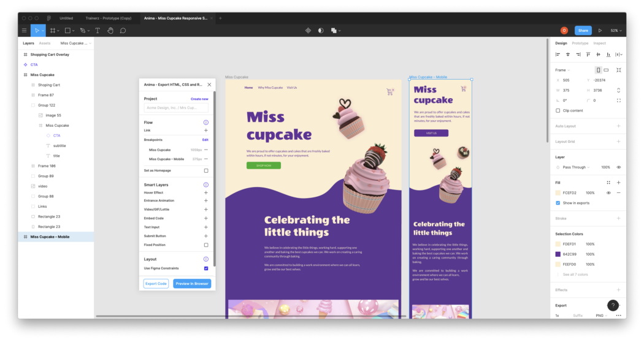
Task: Click the Breakpoints Edit link
Action: [x=205, y=140]
